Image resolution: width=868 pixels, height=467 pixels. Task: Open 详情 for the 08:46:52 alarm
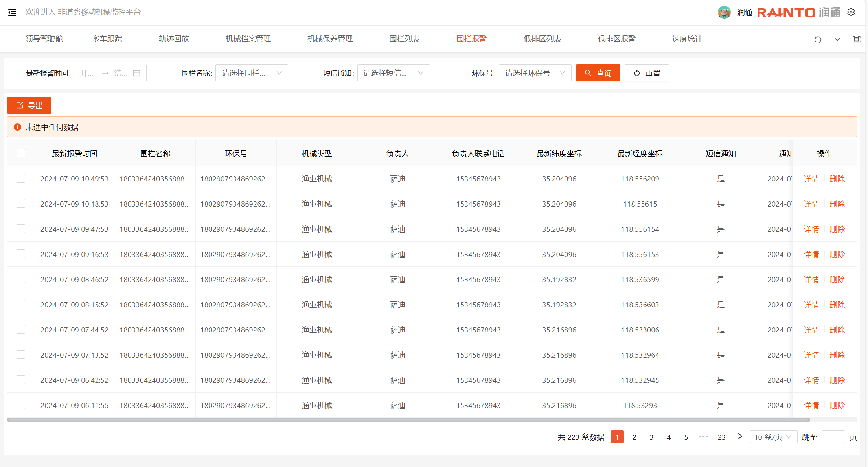[x=811, y=280]
